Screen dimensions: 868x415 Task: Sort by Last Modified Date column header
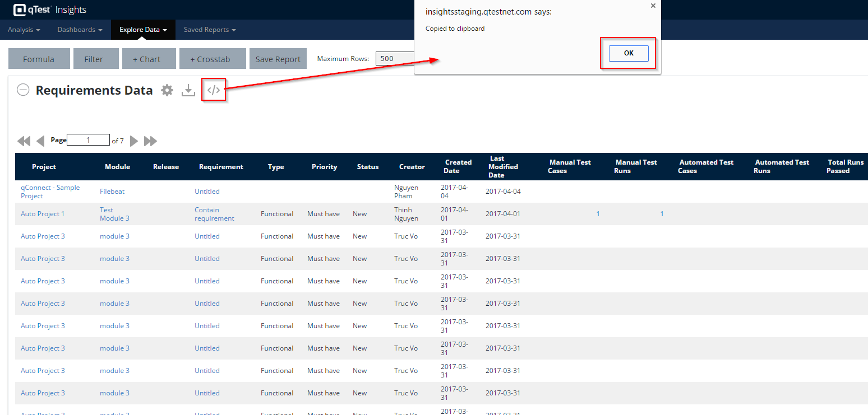coord(503,167)
